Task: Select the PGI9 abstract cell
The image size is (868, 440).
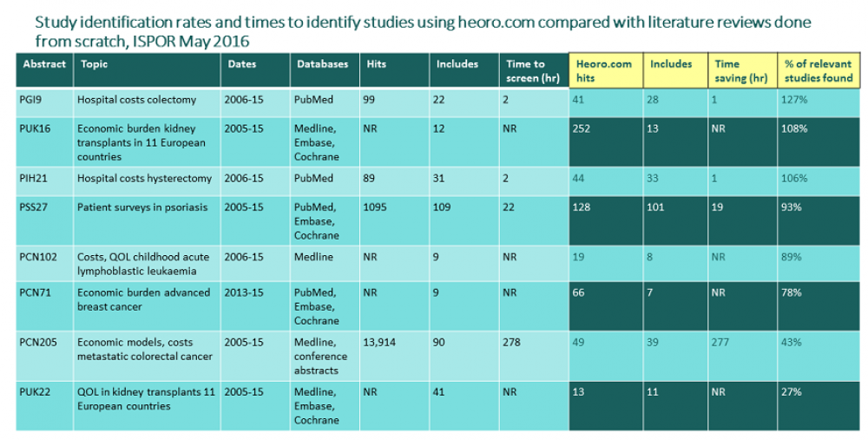Action: coord(33,100)
